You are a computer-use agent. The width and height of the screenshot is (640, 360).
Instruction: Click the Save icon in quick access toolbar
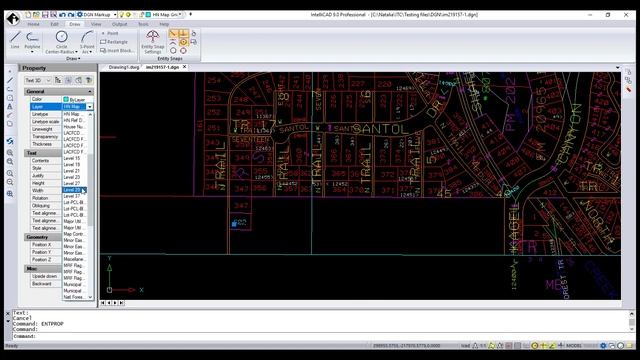[45, 15]
